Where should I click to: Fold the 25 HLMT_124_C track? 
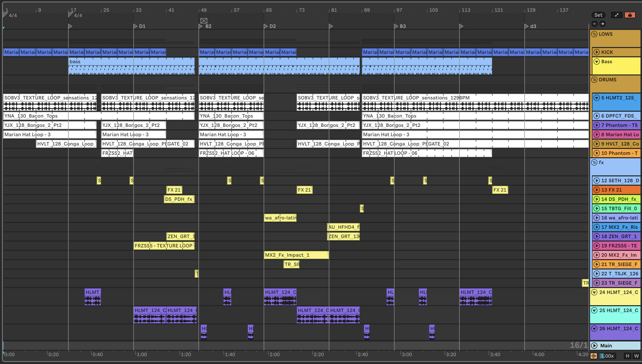[594, 311]
